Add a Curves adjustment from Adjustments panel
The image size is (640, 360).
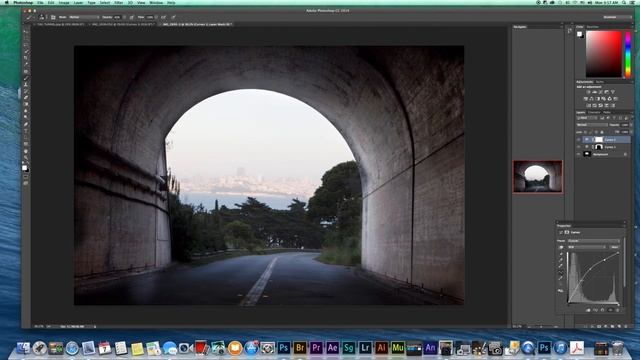[600, 92]
